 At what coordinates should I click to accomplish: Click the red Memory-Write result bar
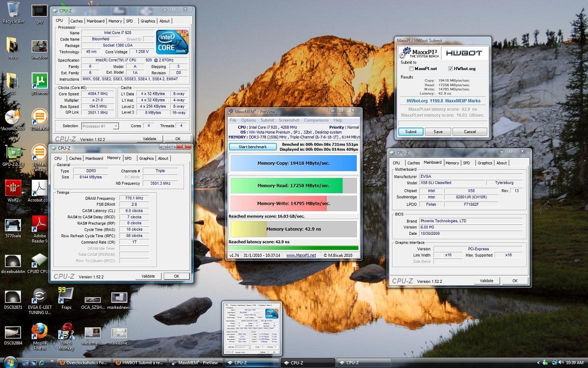(293, 203)
